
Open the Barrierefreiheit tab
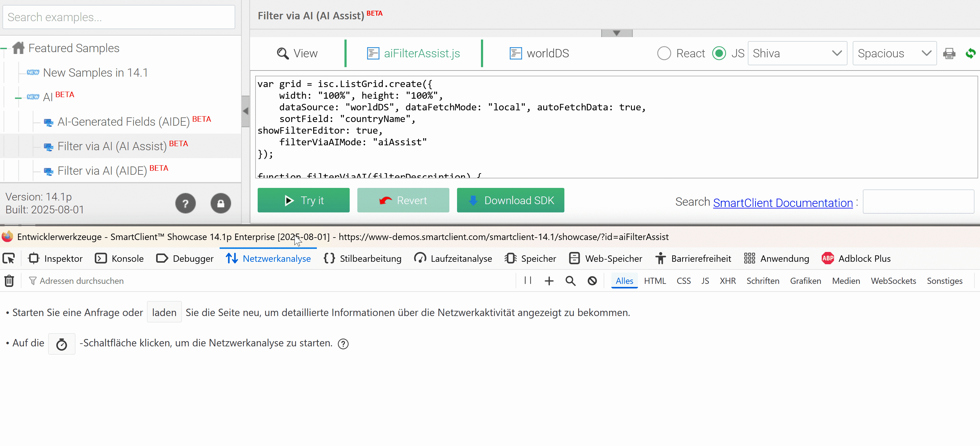coord(693,258)
